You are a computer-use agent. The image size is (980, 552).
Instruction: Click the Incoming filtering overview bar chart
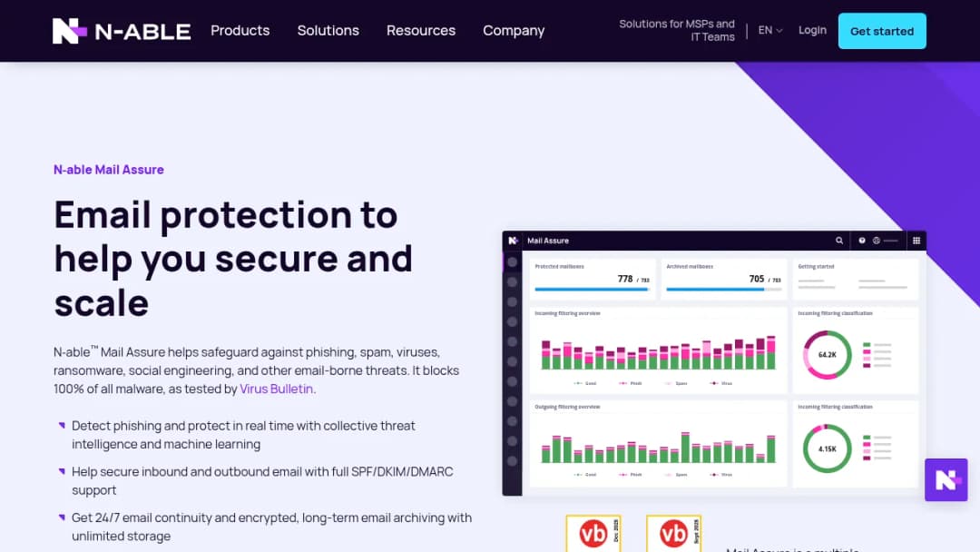tap(658, 353)
